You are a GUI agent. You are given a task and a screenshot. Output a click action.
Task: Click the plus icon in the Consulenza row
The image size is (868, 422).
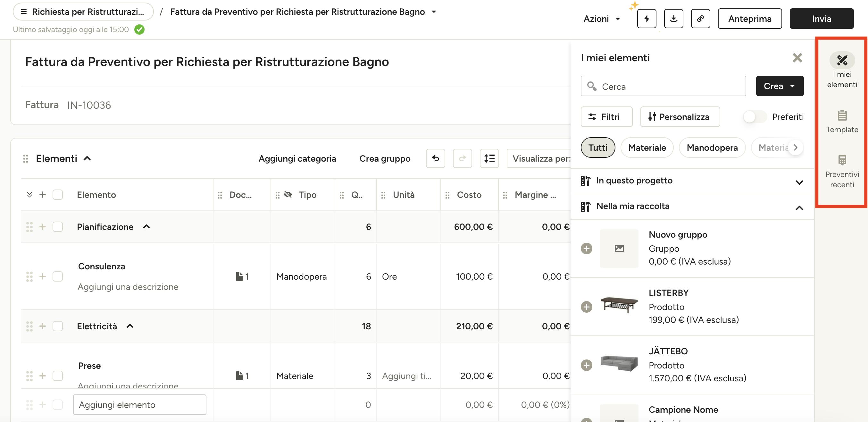tap(42, 276)
